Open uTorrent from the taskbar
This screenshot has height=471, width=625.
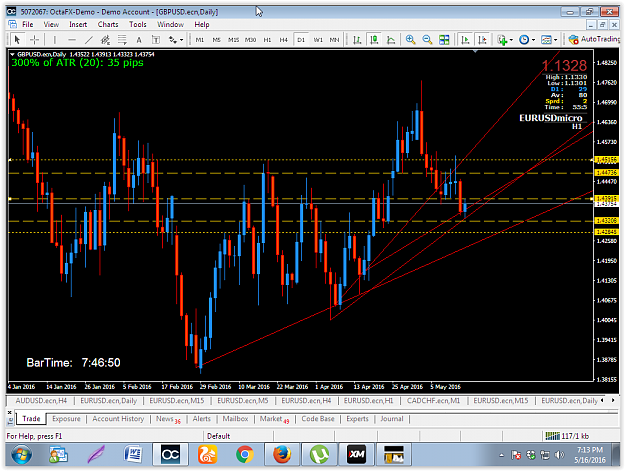tap(319, 454)
